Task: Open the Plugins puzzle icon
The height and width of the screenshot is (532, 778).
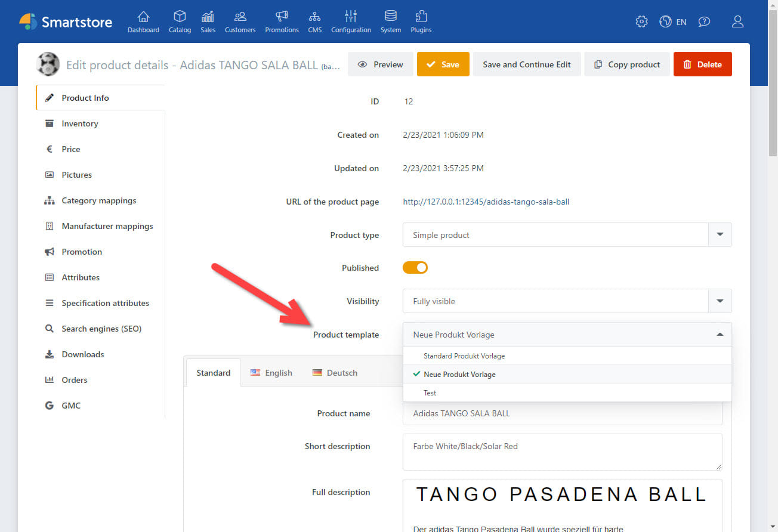Action: coord(421,17)
